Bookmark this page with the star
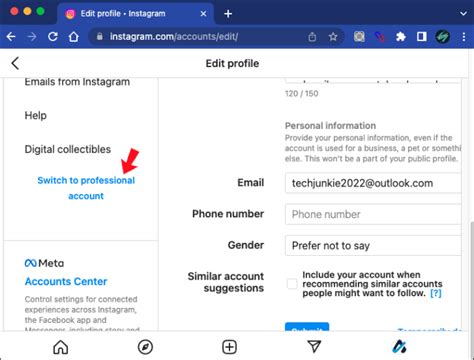474x360 pixels. pos(333,36)
